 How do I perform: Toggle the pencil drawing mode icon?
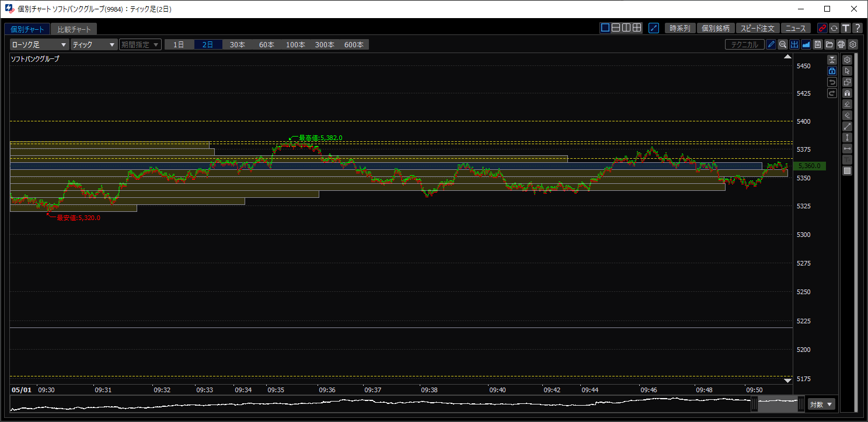coord(771,44)
